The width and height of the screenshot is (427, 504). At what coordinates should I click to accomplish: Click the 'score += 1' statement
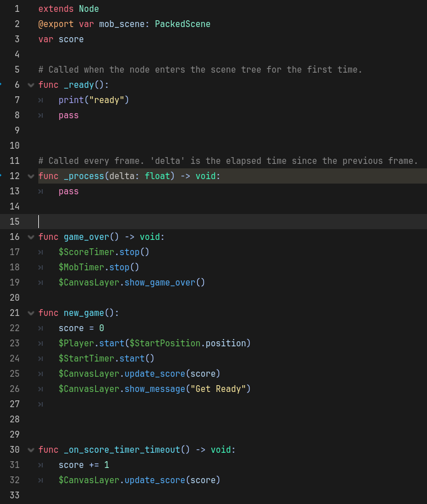(84, 465)
